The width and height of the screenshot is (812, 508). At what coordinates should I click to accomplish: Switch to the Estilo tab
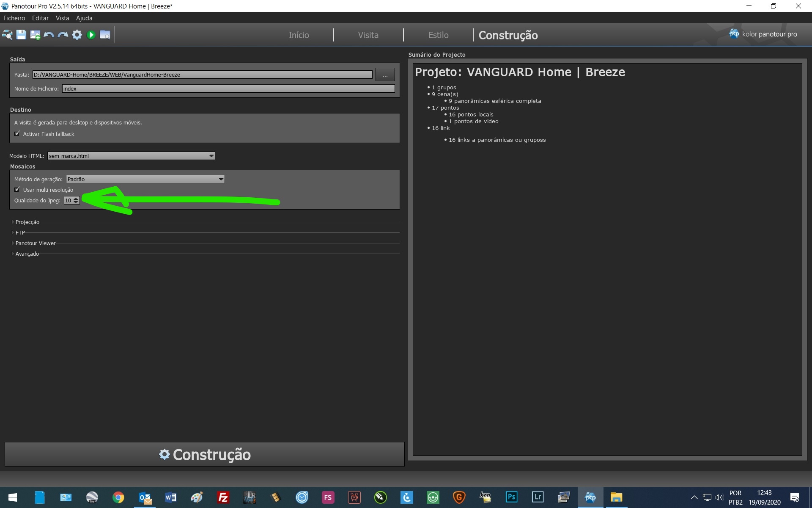coord(438,35)
